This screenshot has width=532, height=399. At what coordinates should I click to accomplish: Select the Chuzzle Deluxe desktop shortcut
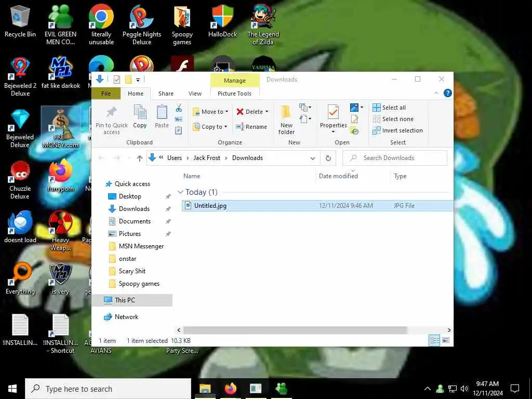coord(20,180)
